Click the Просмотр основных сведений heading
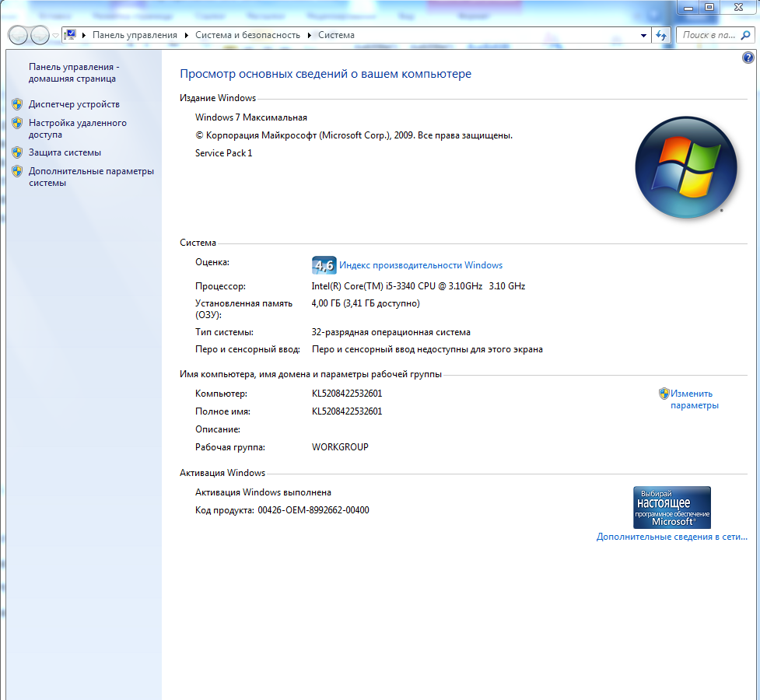 [325, 74]
